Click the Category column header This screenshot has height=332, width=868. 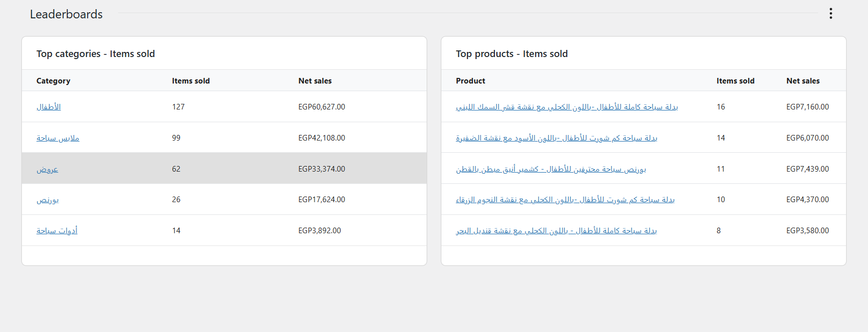click(54, 81)
